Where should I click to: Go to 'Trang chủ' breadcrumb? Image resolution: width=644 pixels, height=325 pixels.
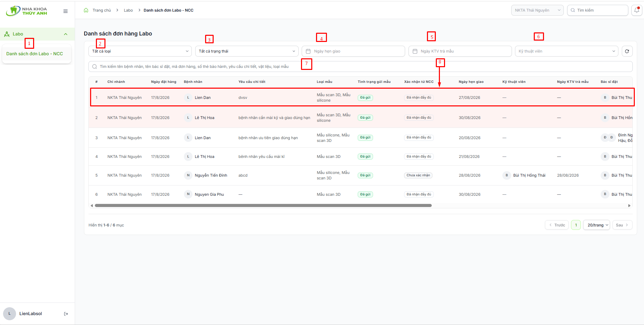pos(102,10)
